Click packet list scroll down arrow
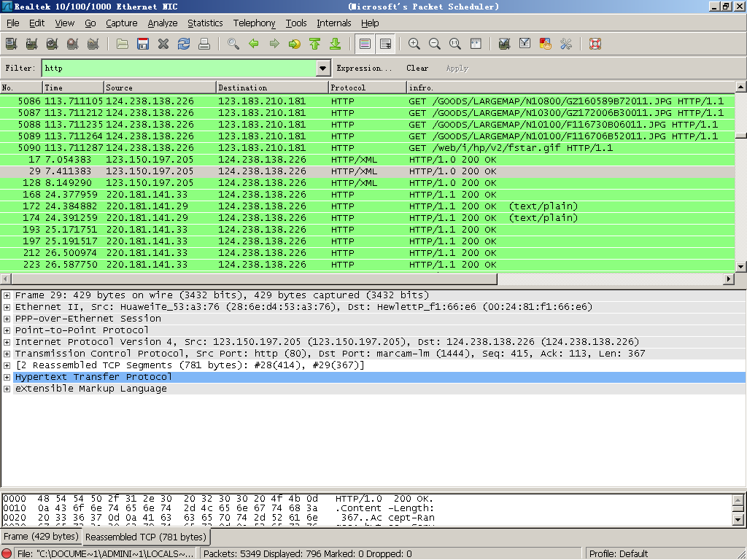The image size is (747, 560). (x=741, y=267)
